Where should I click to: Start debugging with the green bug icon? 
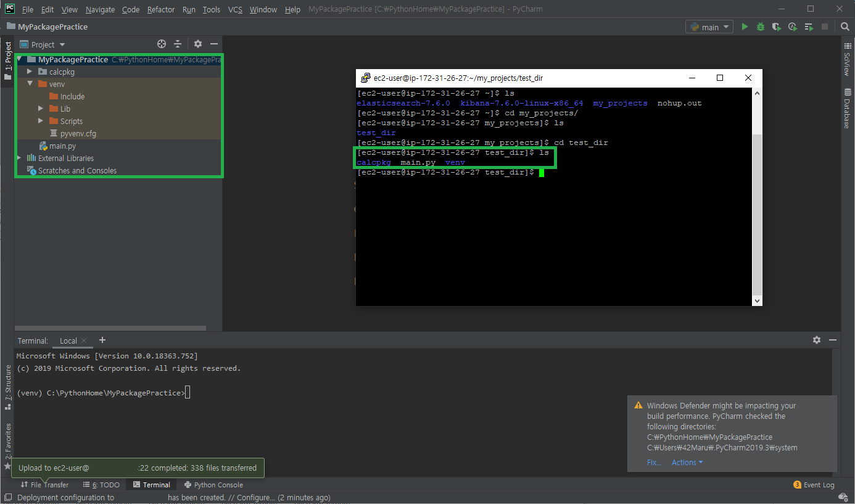click(761, 27)
